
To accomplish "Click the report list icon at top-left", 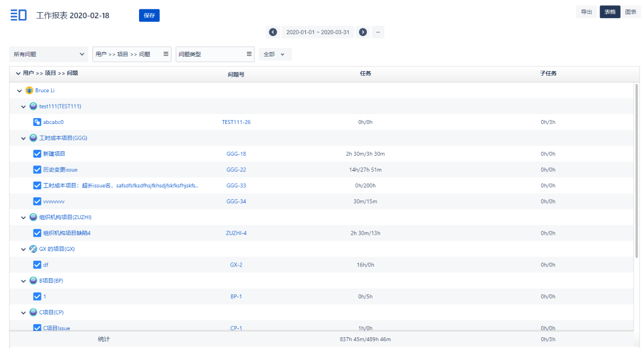I will tap(19, 15).
